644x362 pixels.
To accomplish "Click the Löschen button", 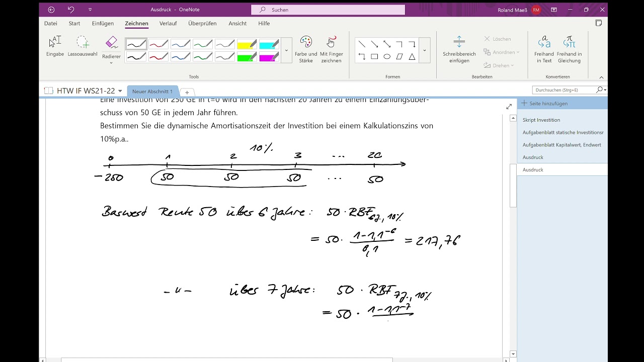I will click(x=498, y=39).
